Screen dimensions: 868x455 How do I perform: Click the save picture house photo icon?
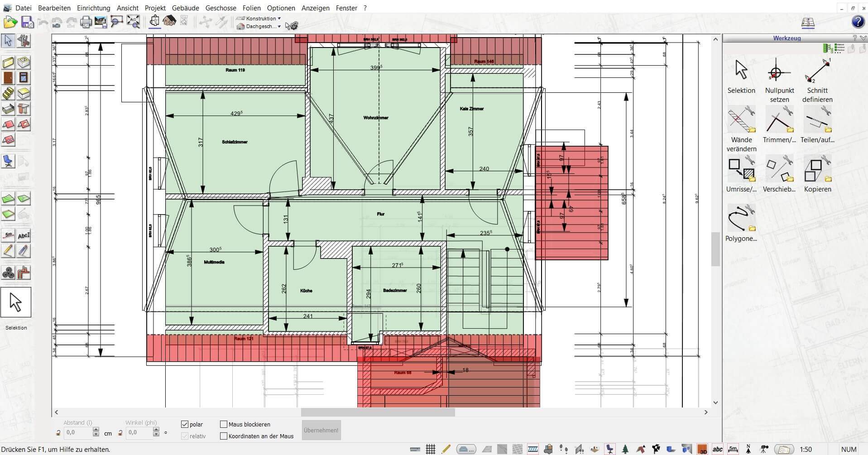(x=101, y=22)
